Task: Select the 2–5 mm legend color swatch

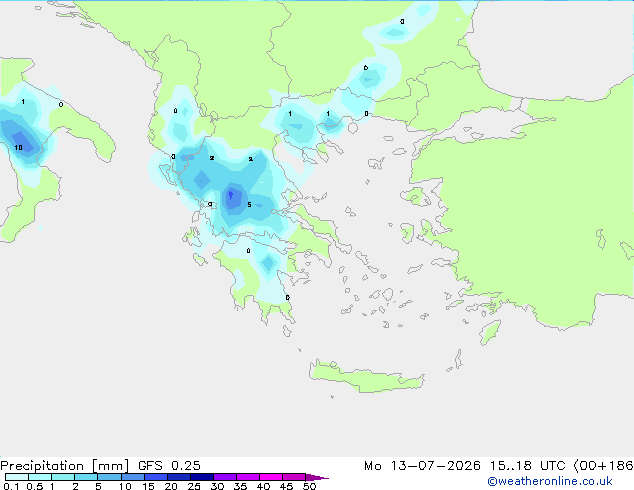Action: [86, 477]
